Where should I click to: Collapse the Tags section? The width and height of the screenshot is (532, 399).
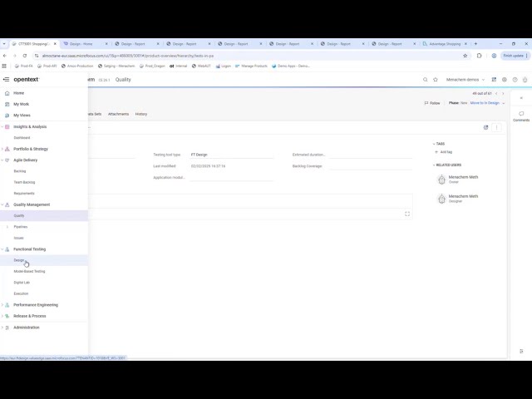[434, 144]
